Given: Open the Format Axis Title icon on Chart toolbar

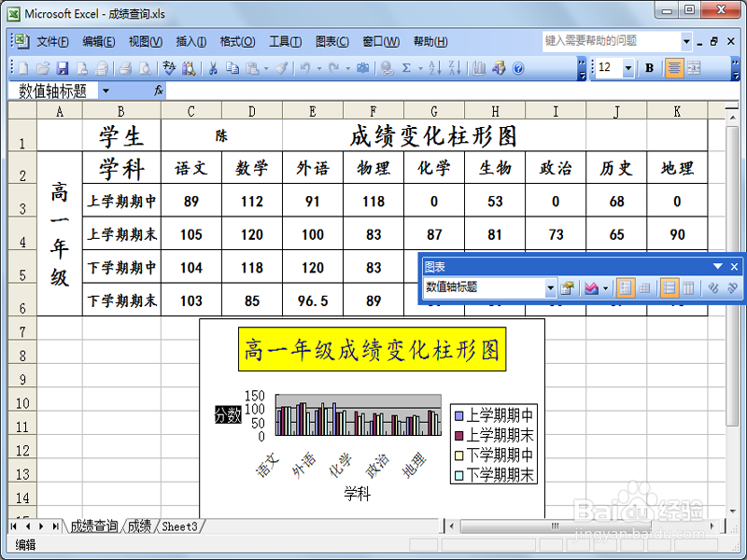Looking at the screenshot, I should click(566, 287).
